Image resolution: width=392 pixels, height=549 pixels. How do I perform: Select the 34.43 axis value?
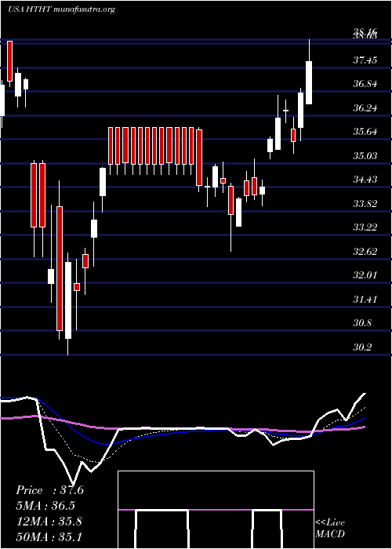pyautogui.click(x=365, y=180)
